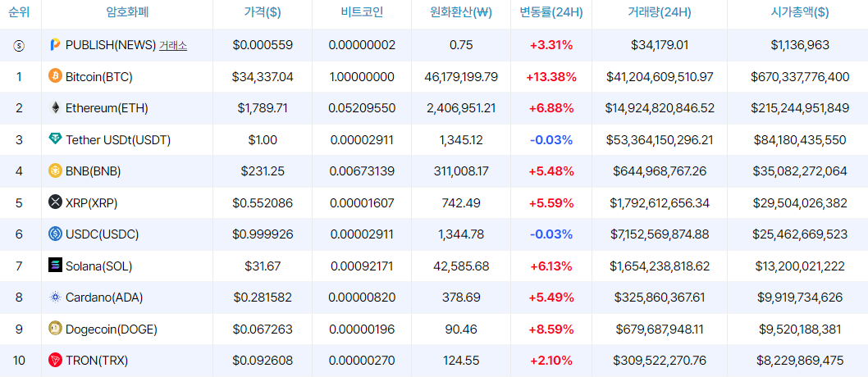The image size is (868, 377).
Task: Open the Bitcoin(BTC) coin name
Action: point(99,77)
